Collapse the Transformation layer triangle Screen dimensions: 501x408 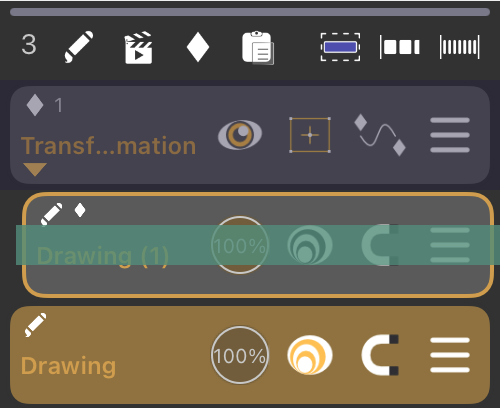point(35,169)
